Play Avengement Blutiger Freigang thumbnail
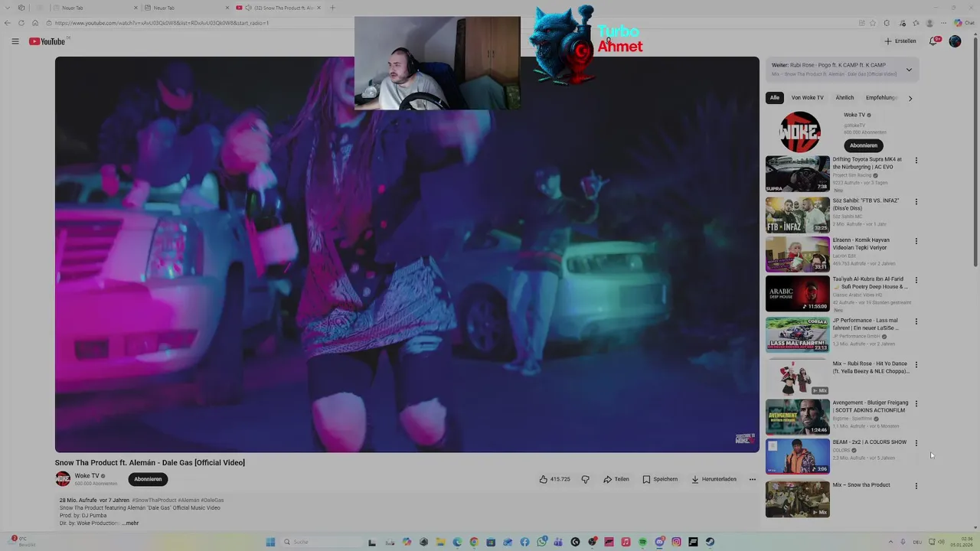This screenshot has height=551, width=980. coord(798,417)
